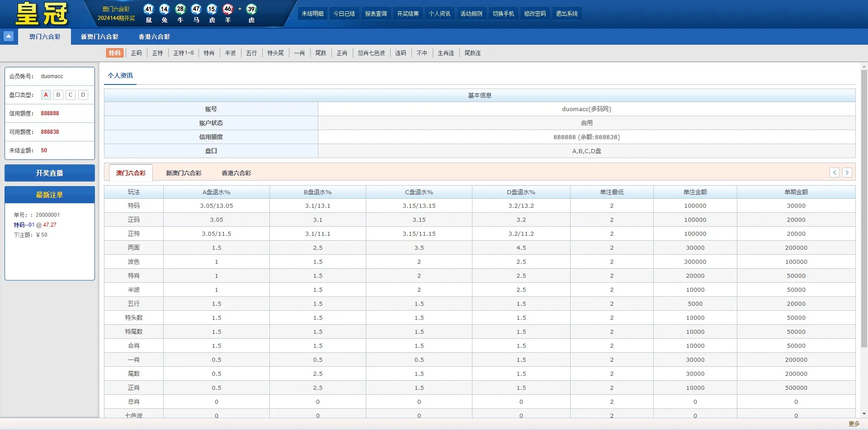Click lottery ball 41 labeled 鼠

148,9
